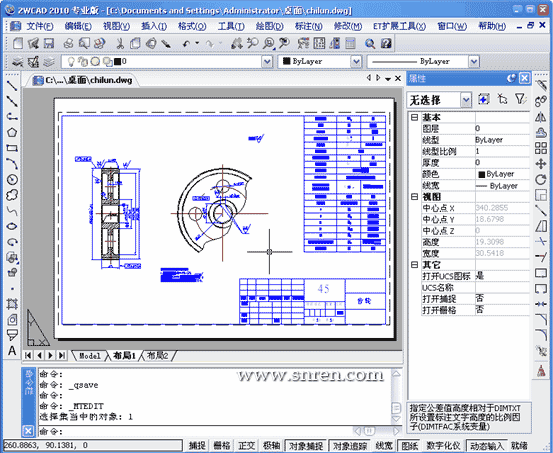The image size is (553, 453).
Task: Toggle 数字化仪 tablet mode in the status bar
Action: point(443,445)
